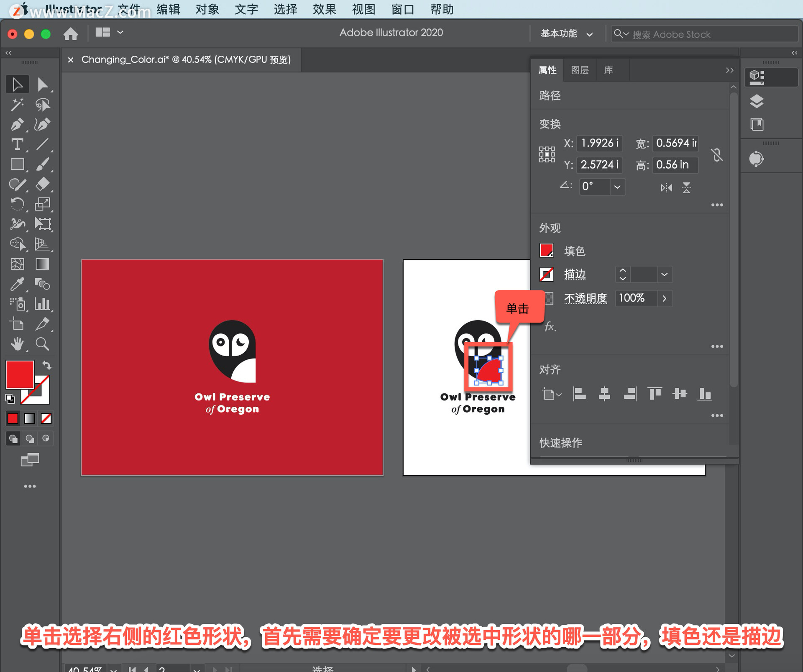Open the rotation angle dropdown
Screen dimensions: 803x672
click(x=617, y=187)
